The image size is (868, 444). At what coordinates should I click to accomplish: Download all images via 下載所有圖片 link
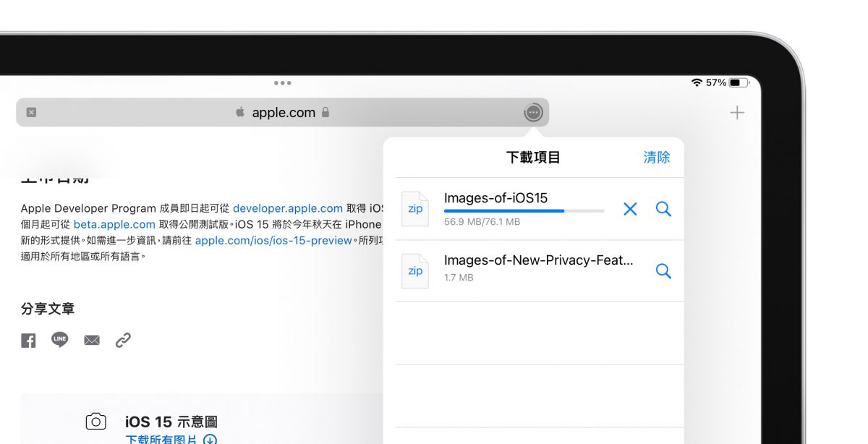171,439
